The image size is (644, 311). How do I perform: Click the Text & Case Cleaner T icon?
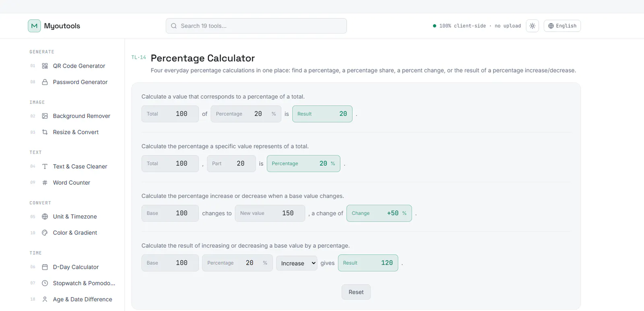coord(45,167)
